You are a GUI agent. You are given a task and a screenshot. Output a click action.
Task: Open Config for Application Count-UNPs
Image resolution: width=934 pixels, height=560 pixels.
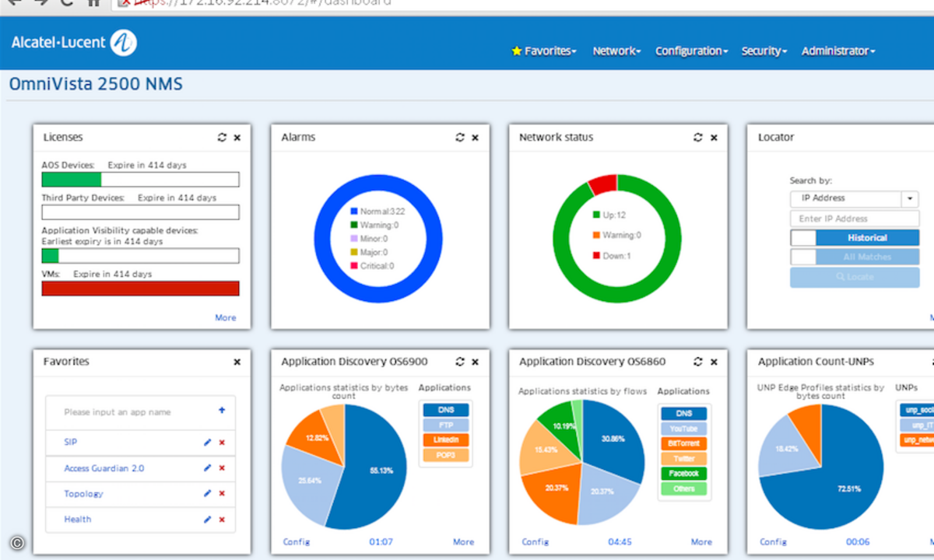(x=773, y=541)
